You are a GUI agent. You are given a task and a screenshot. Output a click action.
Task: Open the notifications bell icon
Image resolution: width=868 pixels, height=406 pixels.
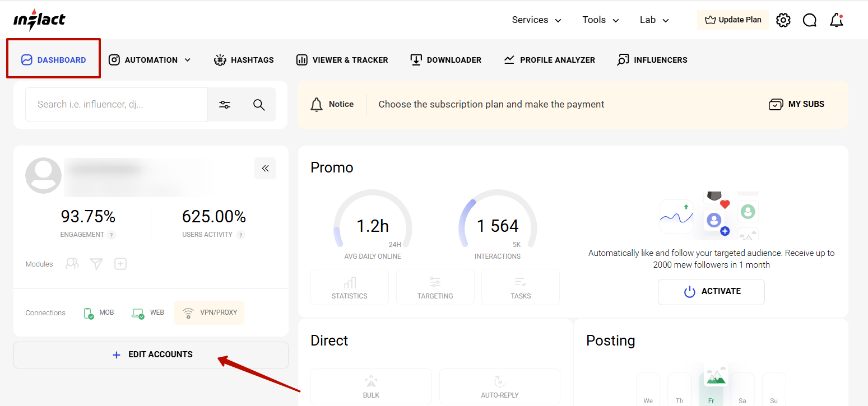click(836, 20)
